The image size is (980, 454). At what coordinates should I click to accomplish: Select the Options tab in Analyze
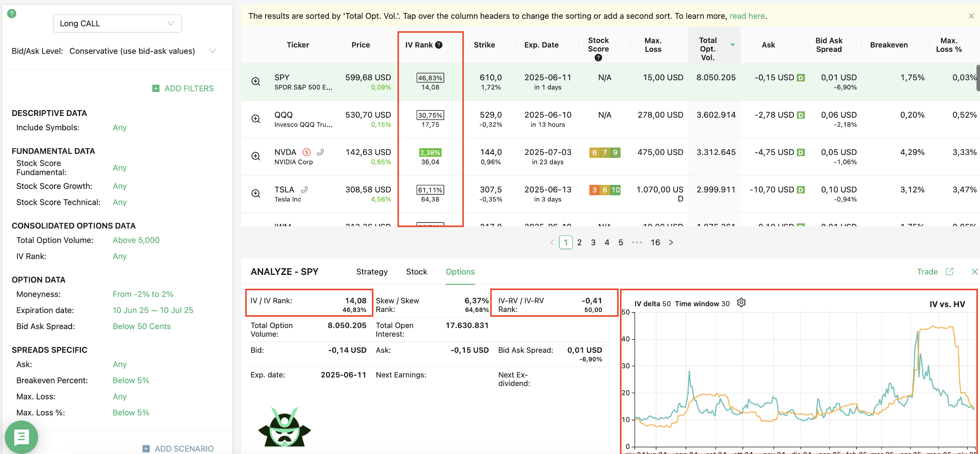(x=460, y=272)
